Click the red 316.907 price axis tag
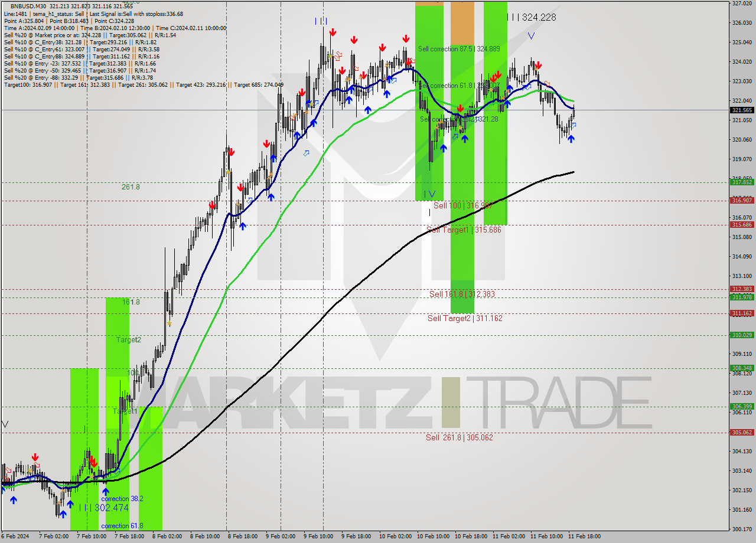The width and height of the screenshot is (756, 543). tap(742, 201)
